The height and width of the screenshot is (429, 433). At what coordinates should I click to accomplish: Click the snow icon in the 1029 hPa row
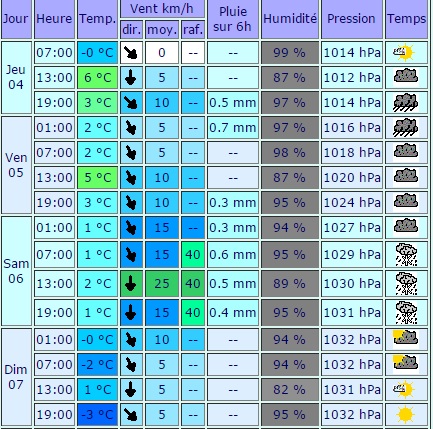point(406,255)
